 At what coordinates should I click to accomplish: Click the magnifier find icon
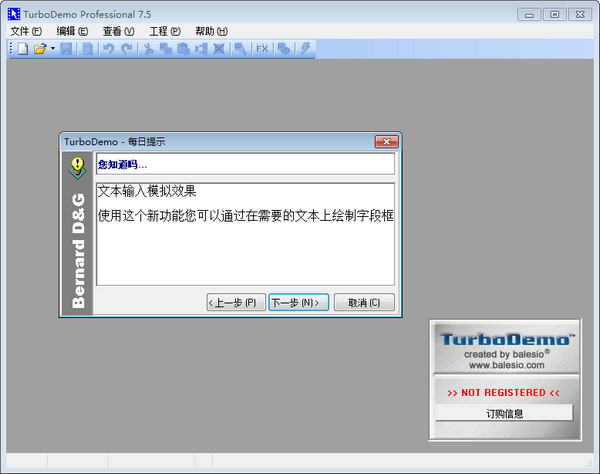[240, 49]
